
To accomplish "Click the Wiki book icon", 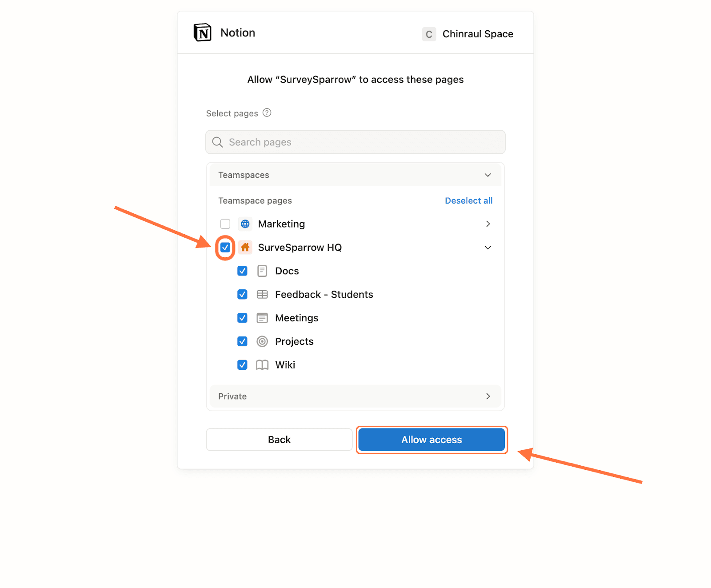I will 262,365.
